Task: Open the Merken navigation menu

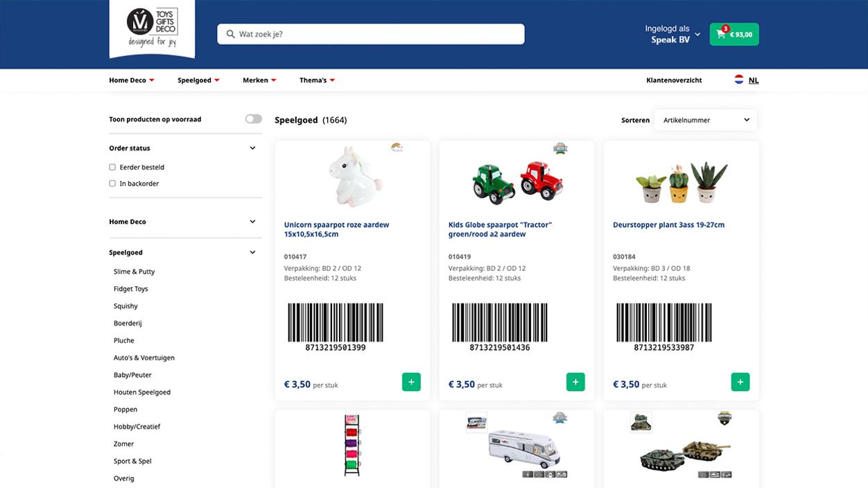Action: pyautogui.click(x=259, y=80)
